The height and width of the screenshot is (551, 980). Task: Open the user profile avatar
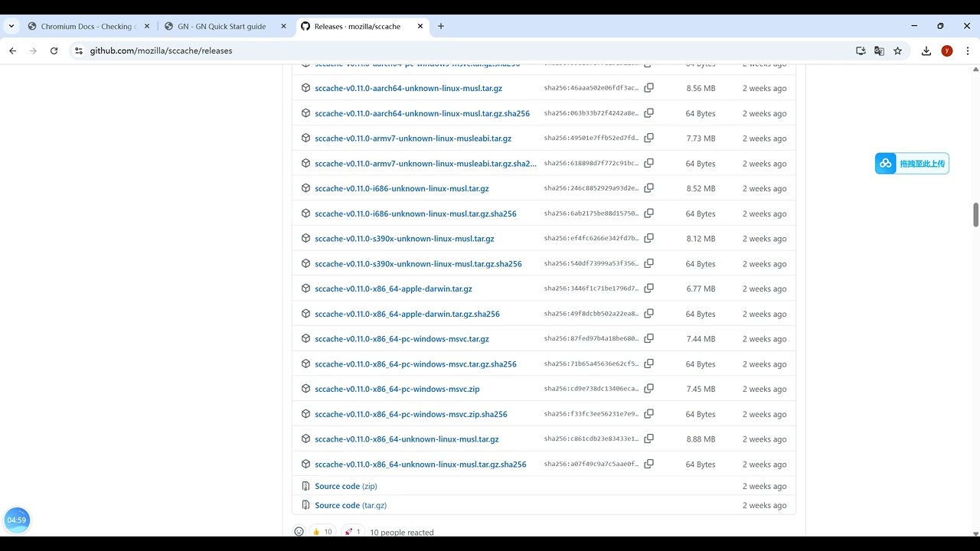point(947,51)
